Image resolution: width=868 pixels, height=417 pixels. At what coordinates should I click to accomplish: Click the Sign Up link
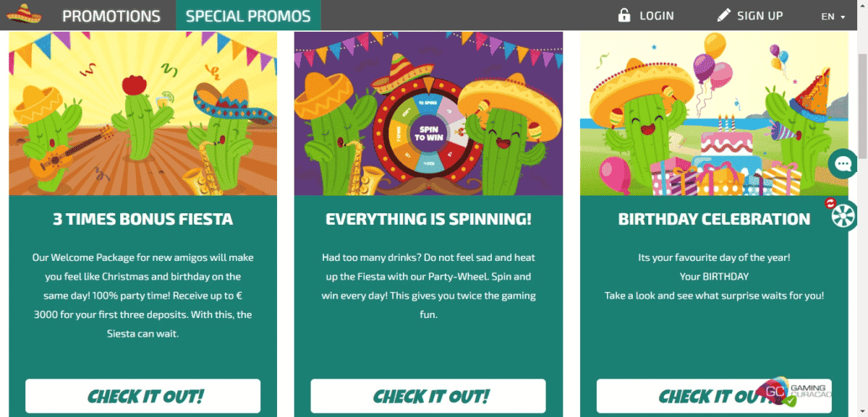point(759,16)
